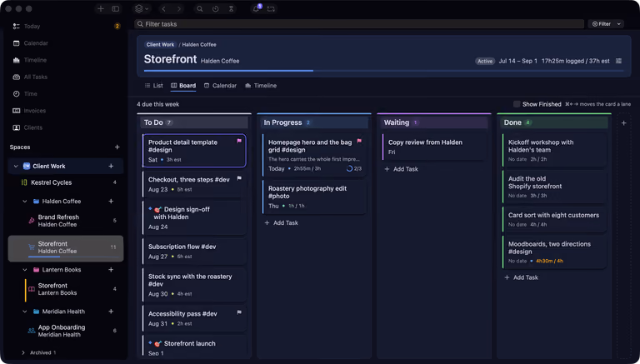Expand the Archived section chevron

coord(23,352)
